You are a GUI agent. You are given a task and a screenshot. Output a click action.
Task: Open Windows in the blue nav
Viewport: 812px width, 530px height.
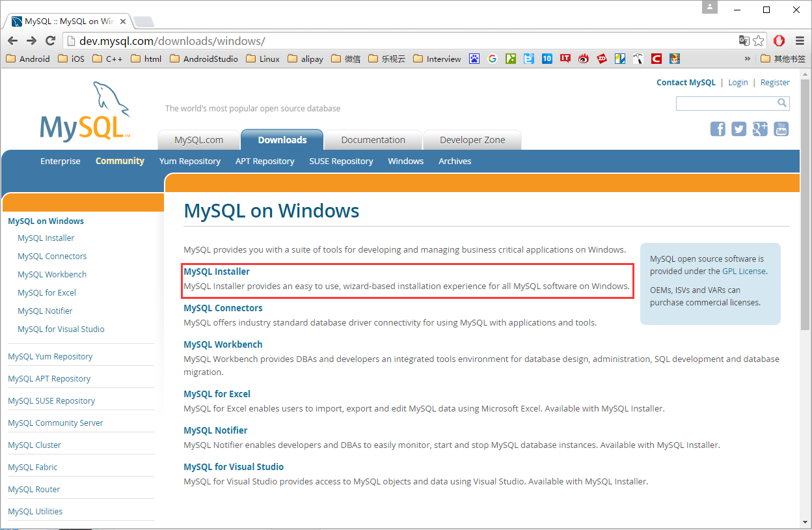406,161
